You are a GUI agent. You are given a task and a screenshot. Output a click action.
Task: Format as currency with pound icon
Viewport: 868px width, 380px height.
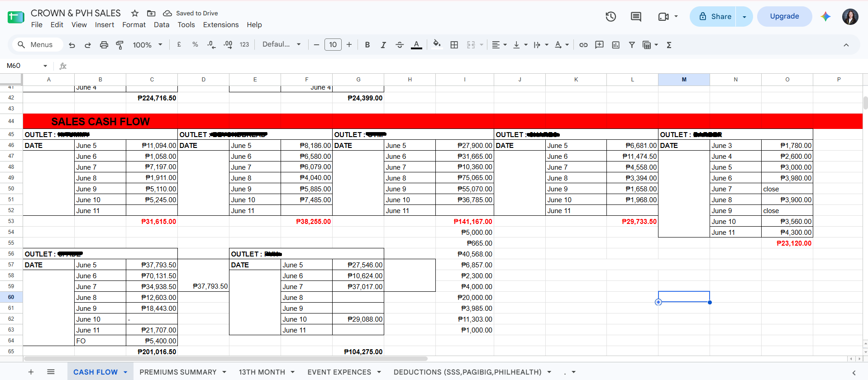click(179, 44)
